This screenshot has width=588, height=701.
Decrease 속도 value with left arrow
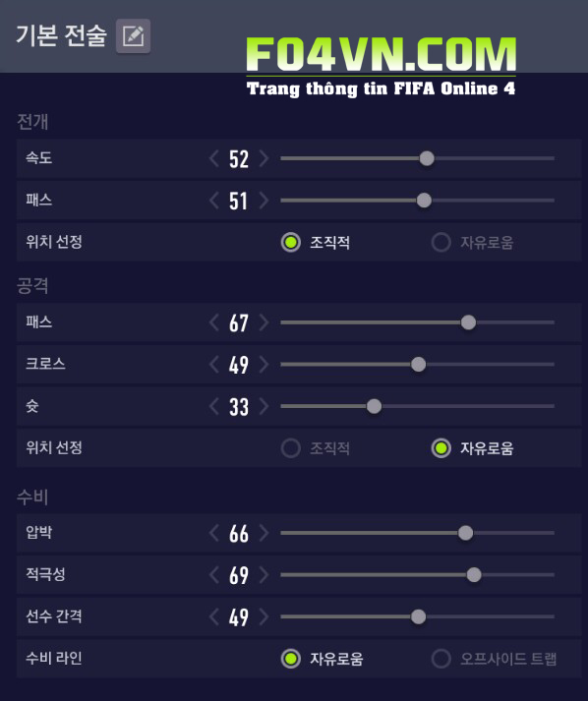pos(214,158)
